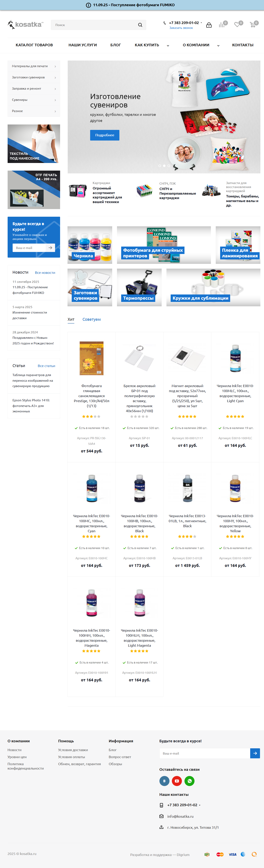Select the first slider dot on the banner

coord(160,166)
